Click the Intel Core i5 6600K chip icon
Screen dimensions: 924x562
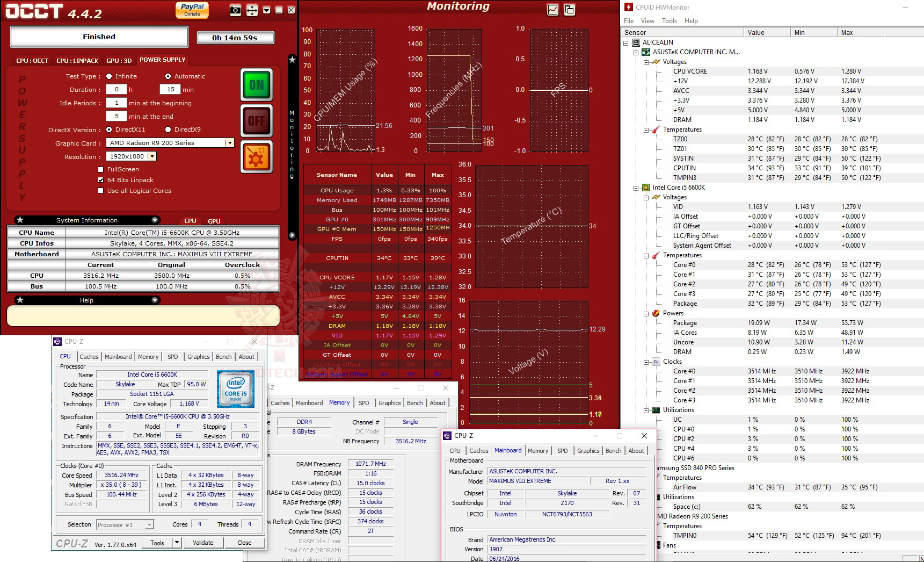[x=646, y=188]
